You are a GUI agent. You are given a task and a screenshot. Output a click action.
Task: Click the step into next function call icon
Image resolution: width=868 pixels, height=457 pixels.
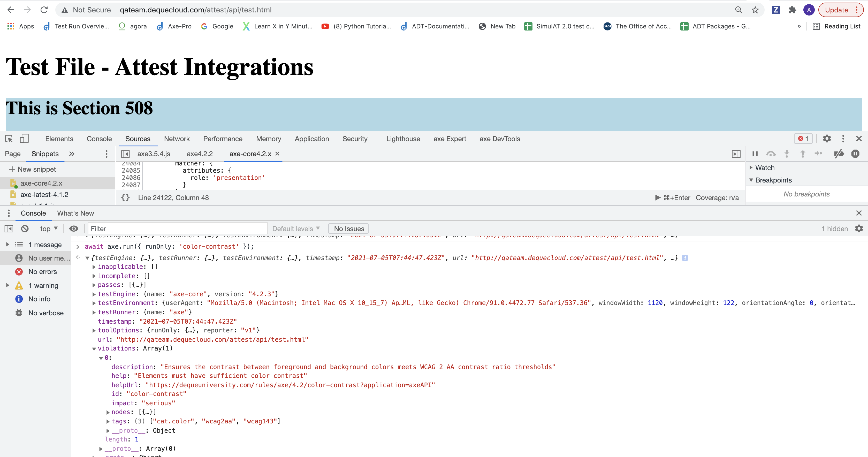pyautogui.click(x=787, y=154)
